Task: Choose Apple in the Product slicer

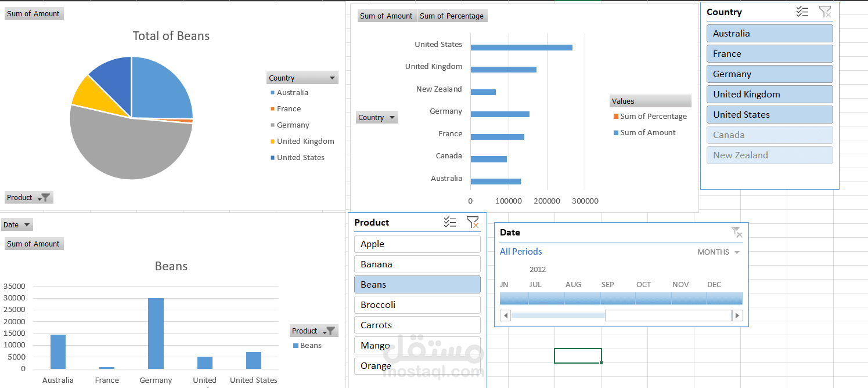Action: pos(417,244)
